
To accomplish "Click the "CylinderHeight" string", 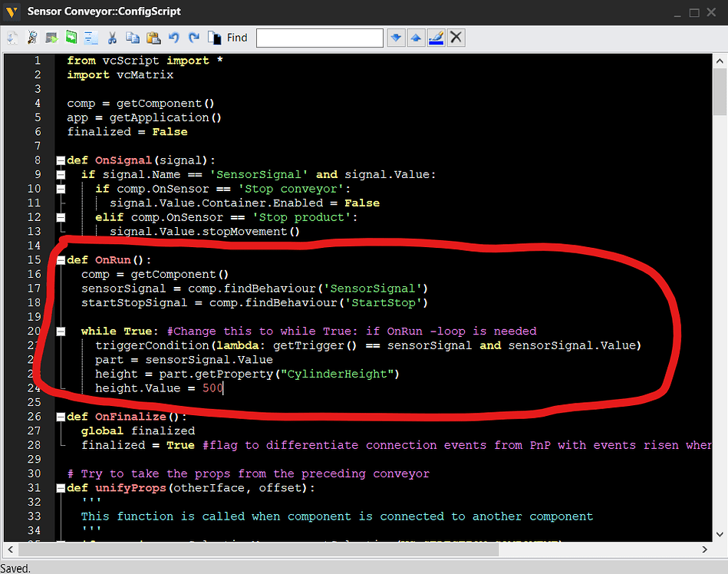I will [337, 374].
